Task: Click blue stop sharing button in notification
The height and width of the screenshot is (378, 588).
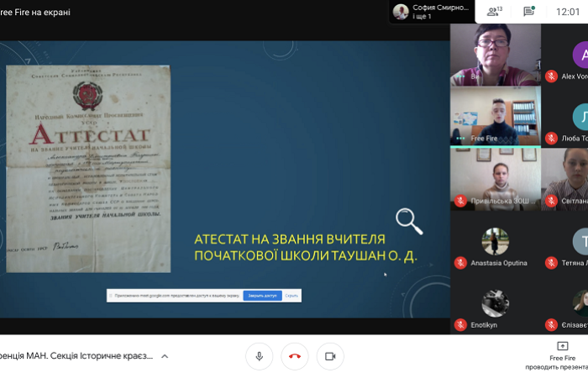Action: (262, 296)
